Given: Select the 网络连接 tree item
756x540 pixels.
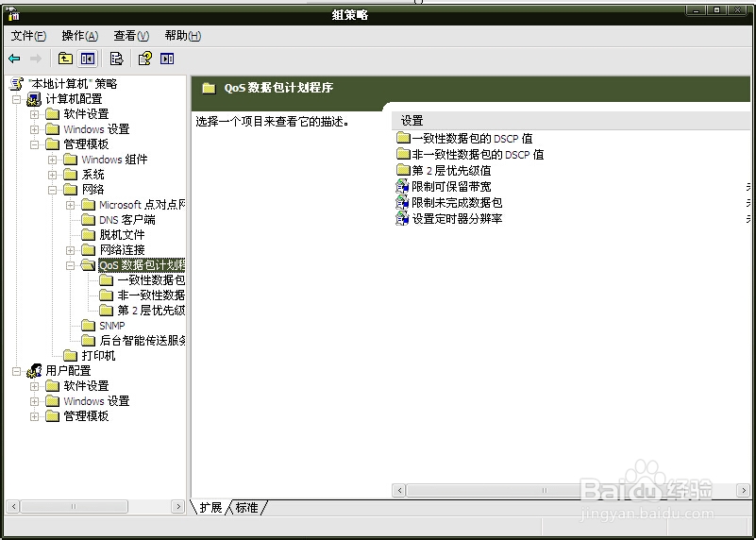Looking at the screenshot, I should [122, 250].
